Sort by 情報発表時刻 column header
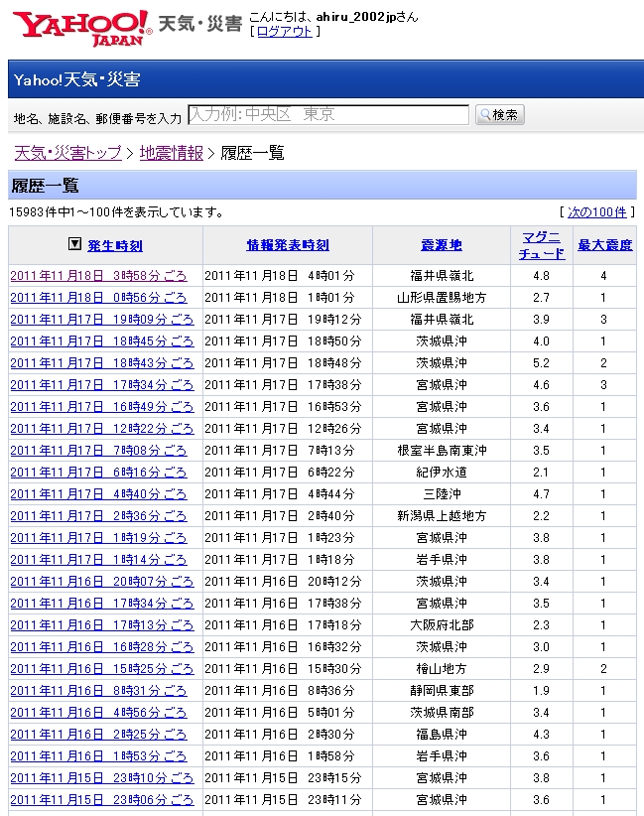The image size is (644, 816). pyautogui.click(x=288, y=245)
